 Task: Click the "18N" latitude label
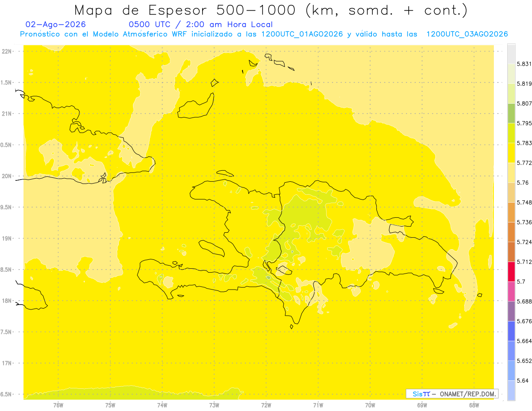coord(7,301)
